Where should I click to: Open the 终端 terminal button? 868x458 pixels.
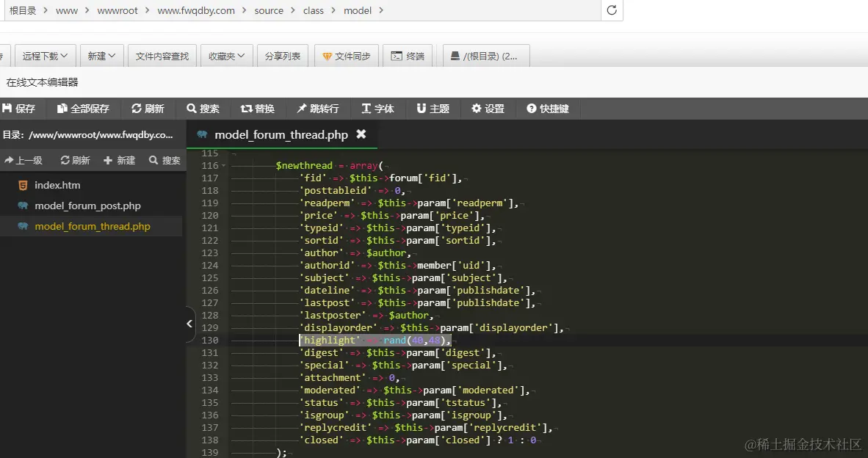tap(408, 56)
